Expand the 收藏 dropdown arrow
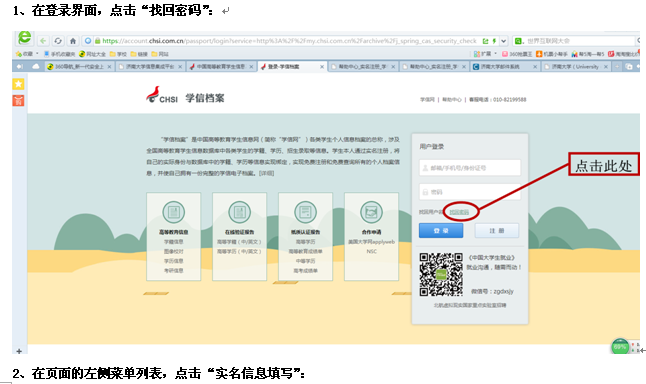Viewport: 646px width, 384px height. tap(37, 54)
